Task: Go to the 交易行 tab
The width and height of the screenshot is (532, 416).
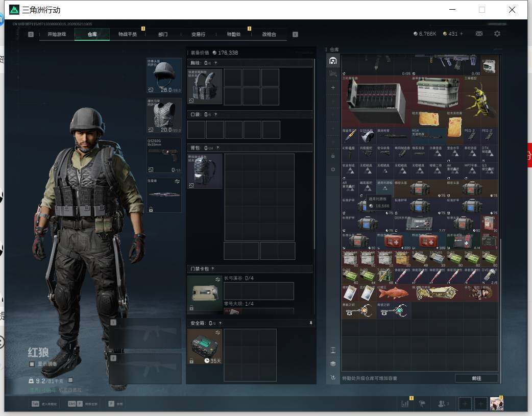Action: [198, 34]
